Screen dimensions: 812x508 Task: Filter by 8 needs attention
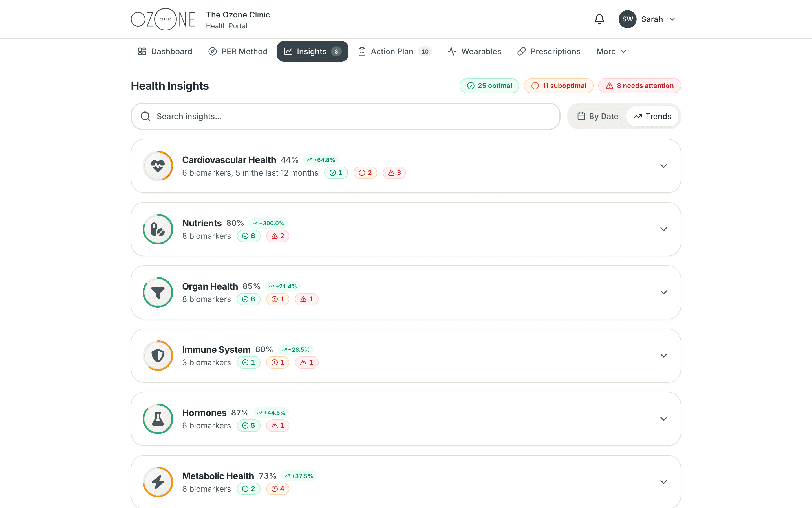tap(639, 86)
